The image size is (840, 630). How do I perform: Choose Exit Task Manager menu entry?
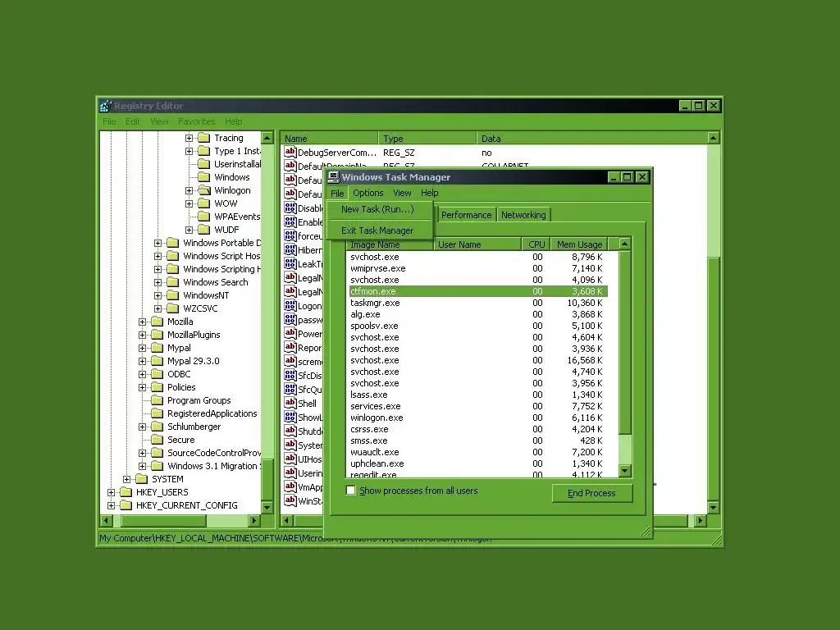point(377,231)
